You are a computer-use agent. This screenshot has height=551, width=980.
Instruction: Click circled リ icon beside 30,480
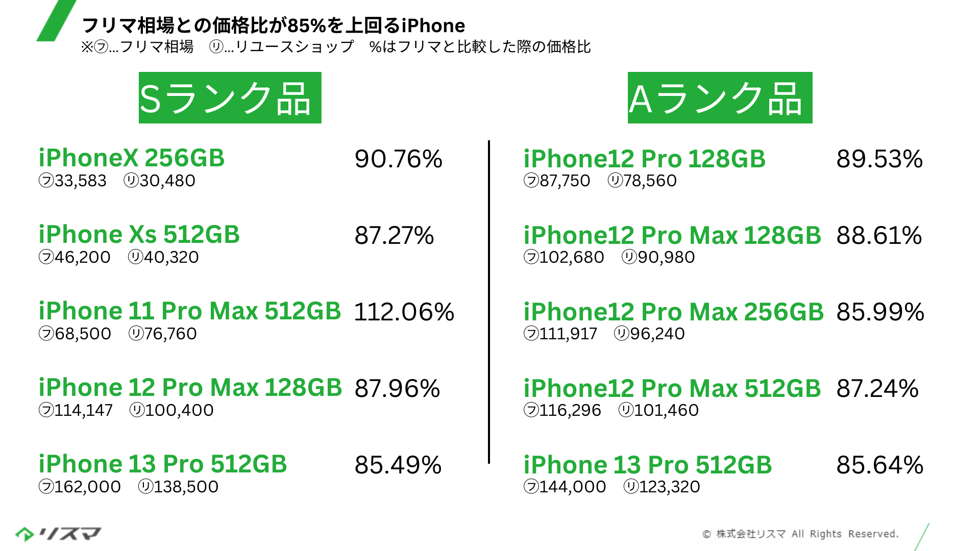pyautogui.click(x=131, y=181)
